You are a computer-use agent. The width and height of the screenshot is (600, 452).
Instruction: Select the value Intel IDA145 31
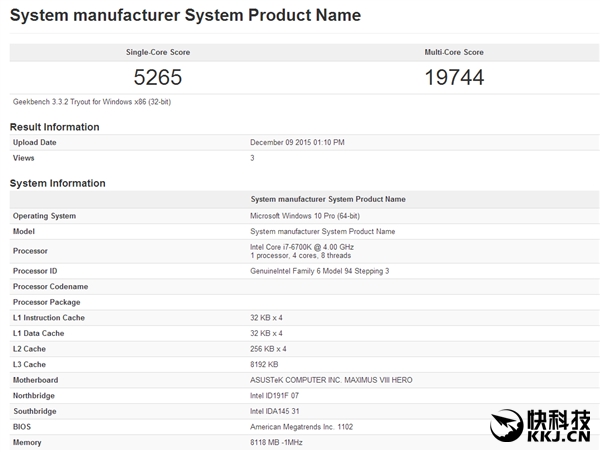tap(275, 411)
